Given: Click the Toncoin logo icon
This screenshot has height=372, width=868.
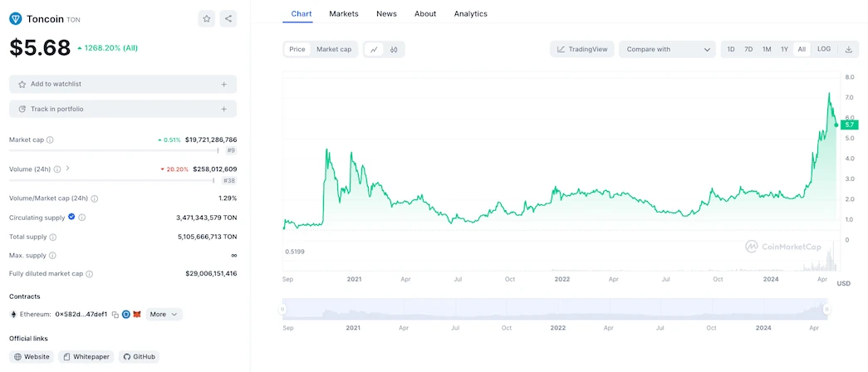Looking at the screenshot, I should 16,18.
